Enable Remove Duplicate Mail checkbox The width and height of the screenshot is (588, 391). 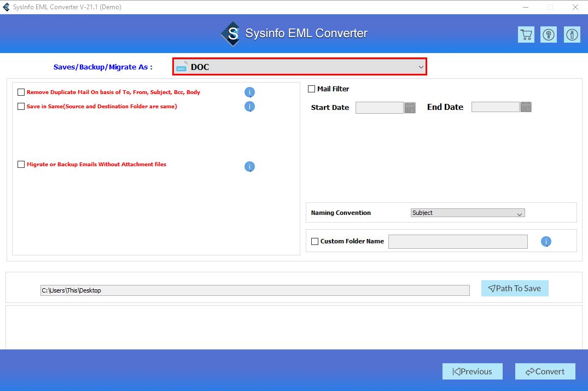click(21, 92)
